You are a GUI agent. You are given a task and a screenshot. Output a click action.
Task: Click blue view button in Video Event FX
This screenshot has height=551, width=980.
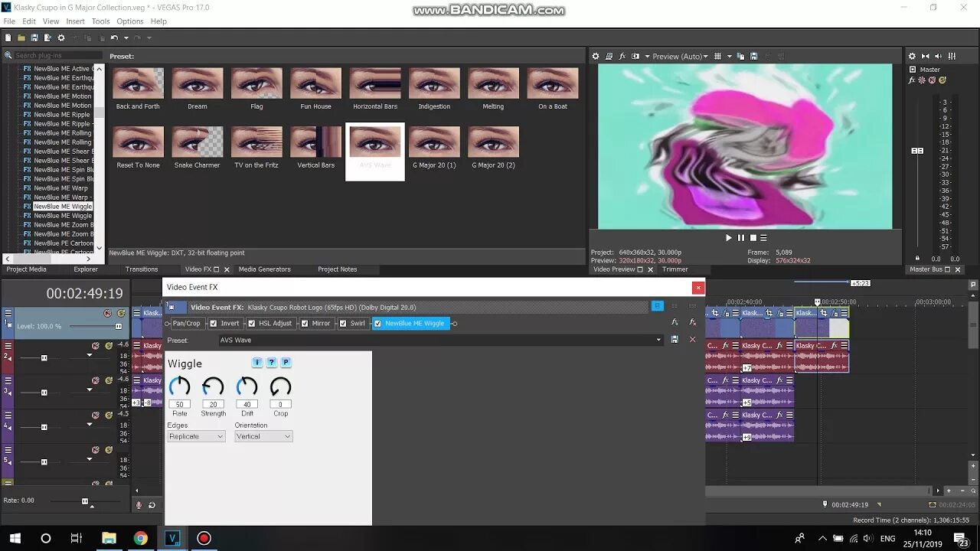pos(657,306)
